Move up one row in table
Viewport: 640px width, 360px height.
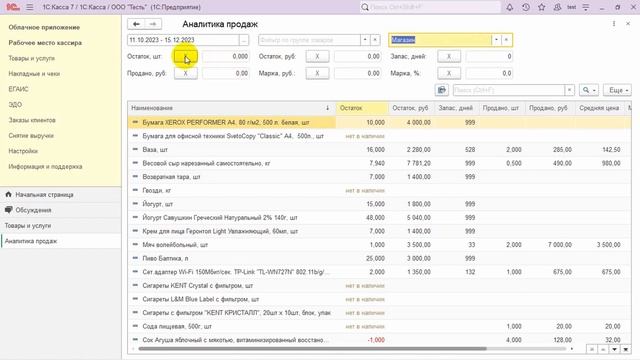coord(602,349)
